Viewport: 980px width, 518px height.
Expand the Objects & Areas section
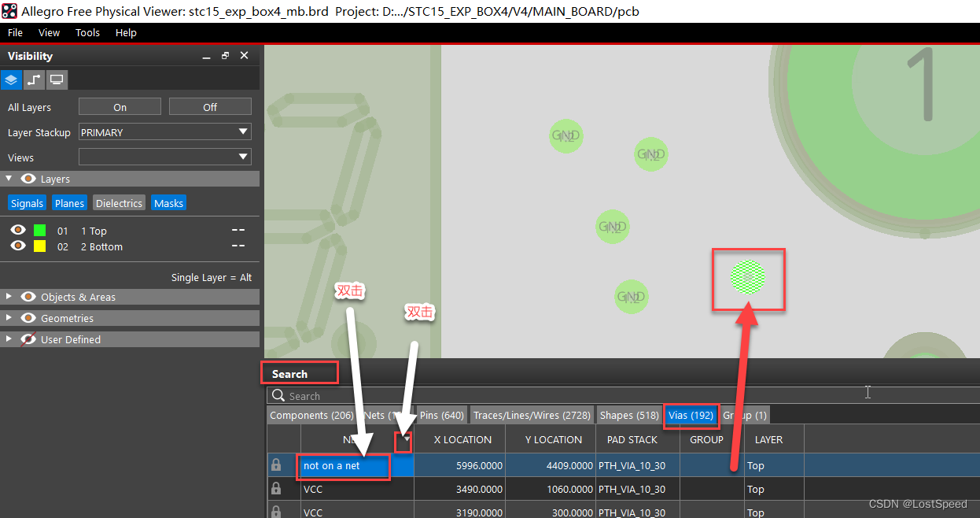9,297
